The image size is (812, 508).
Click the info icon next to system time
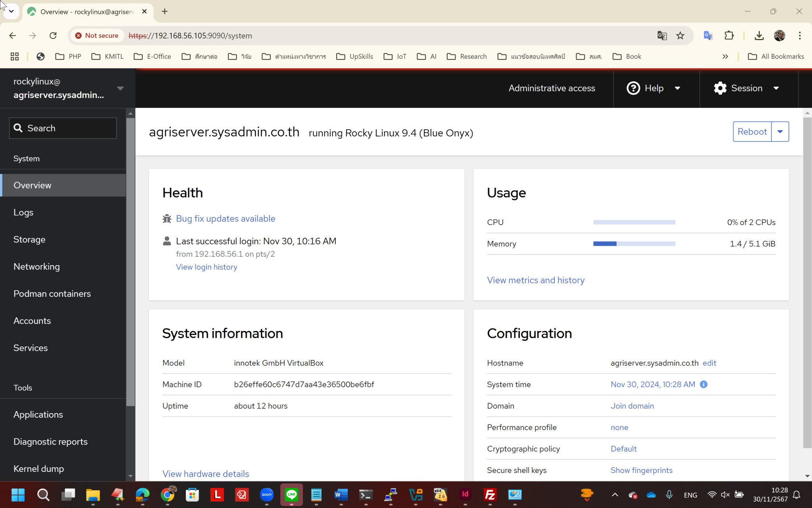pyautogui.click(x=704, y=384)
